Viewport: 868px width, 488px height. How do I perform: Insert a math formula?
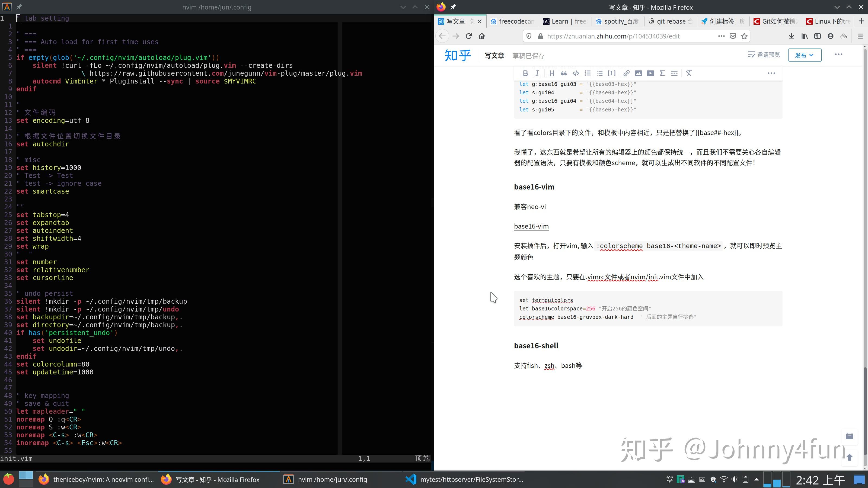point(662,73)
